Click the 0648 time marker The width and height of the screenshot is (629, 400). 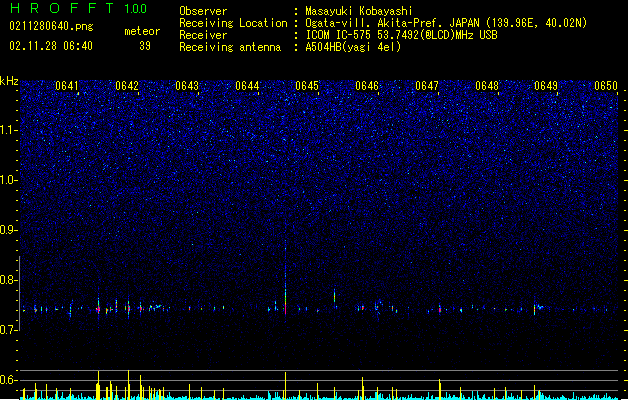487,86
